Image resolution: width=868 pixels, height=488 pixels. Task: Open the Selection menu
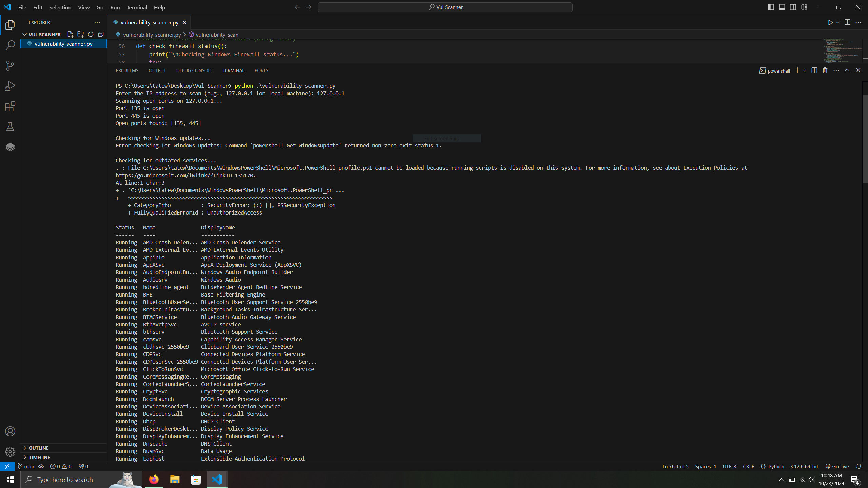point(60,7)
